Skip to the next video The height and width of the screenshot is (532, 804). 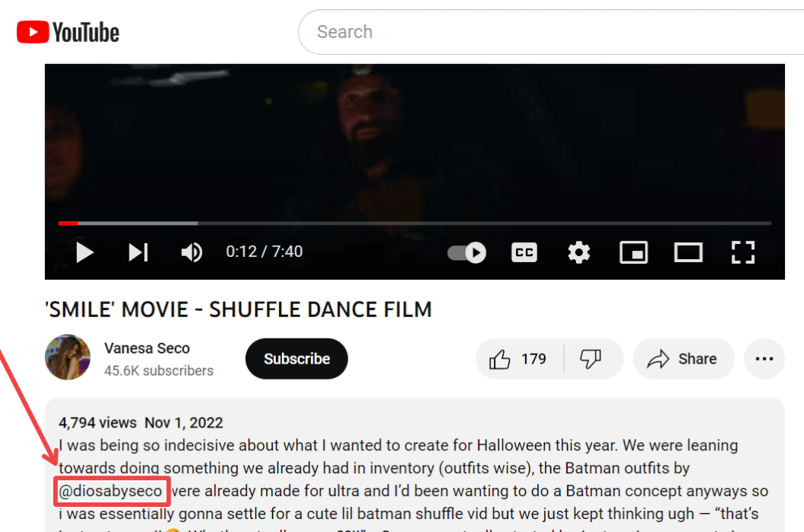(138, 252)
